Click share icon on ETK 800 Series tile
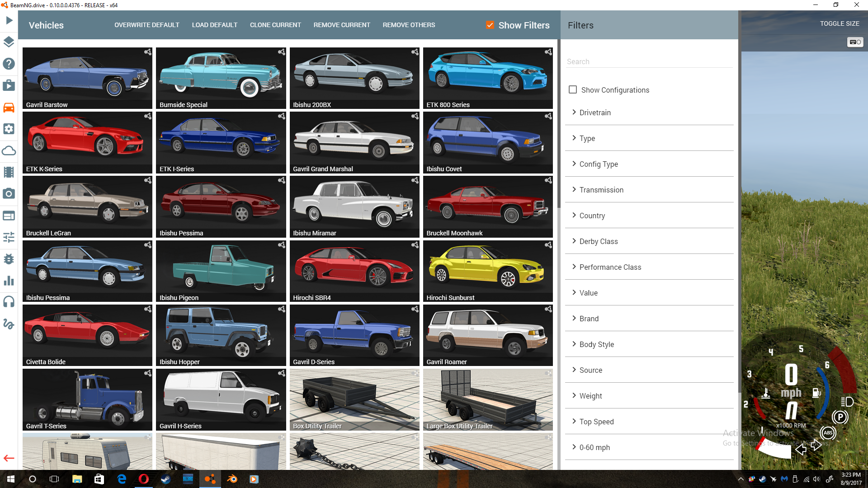The height and width of the screenshot is (488, 868). [x=548, y=52]
